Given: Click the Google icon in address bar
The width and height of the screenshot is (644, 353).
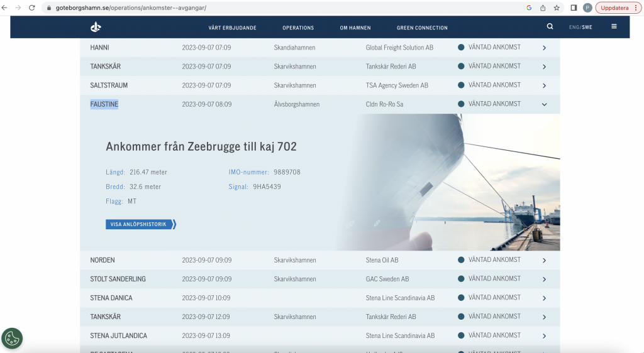Looking at the screenshot, I should tap(529, 8).
